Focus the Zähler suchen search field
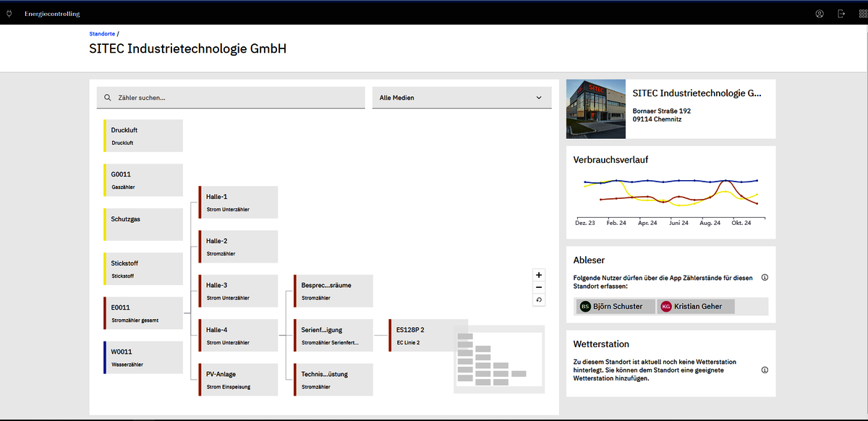Viewport: 868px width, 421px height. pyautogui.click(x=231, y=98)
